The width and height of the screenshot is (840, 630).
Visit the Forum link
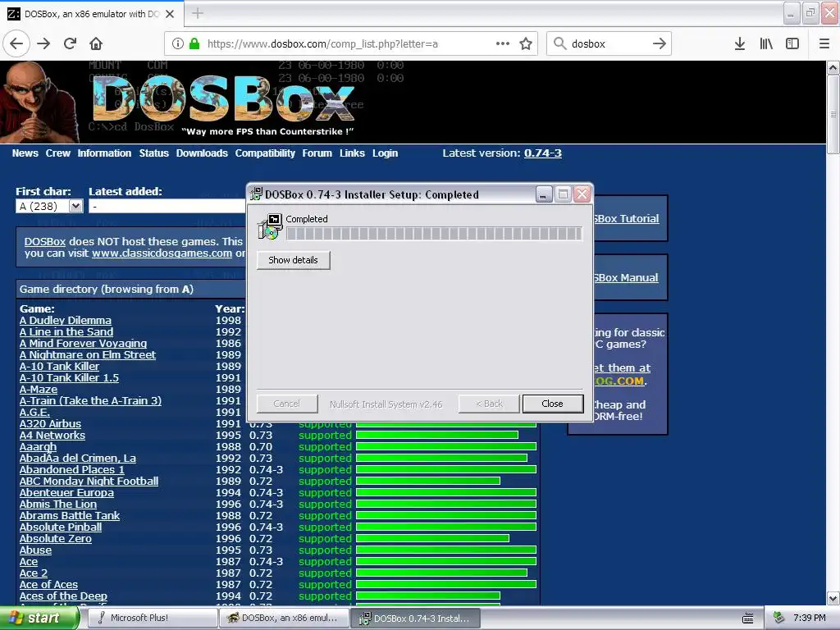point(317,153)
